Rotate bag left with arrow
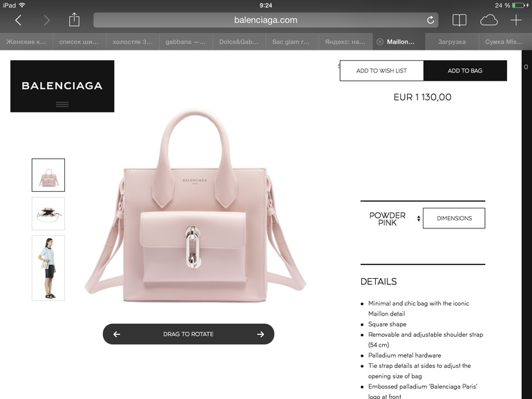 pos(117,334)
